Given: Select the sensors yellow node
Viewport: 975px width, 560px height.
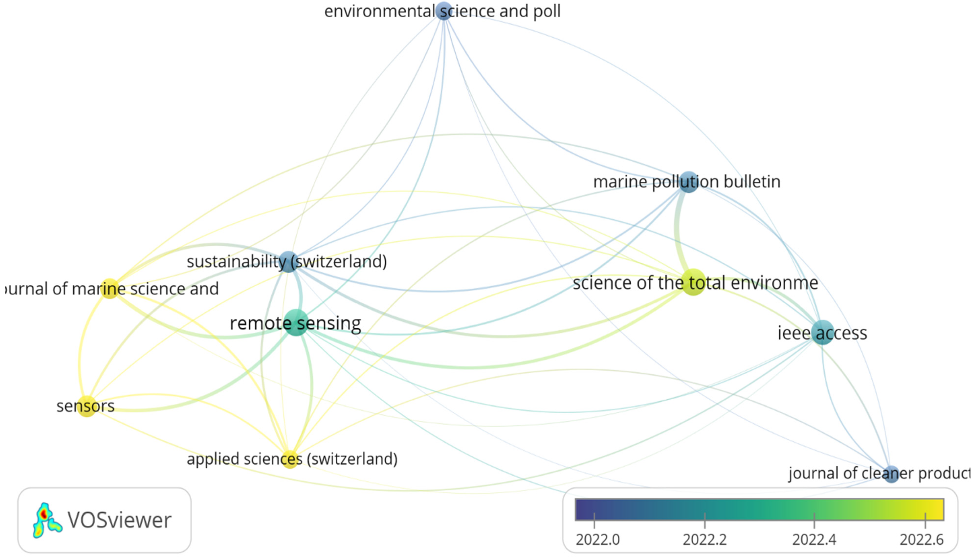Looking at the screenshot, I should point(86,406).
